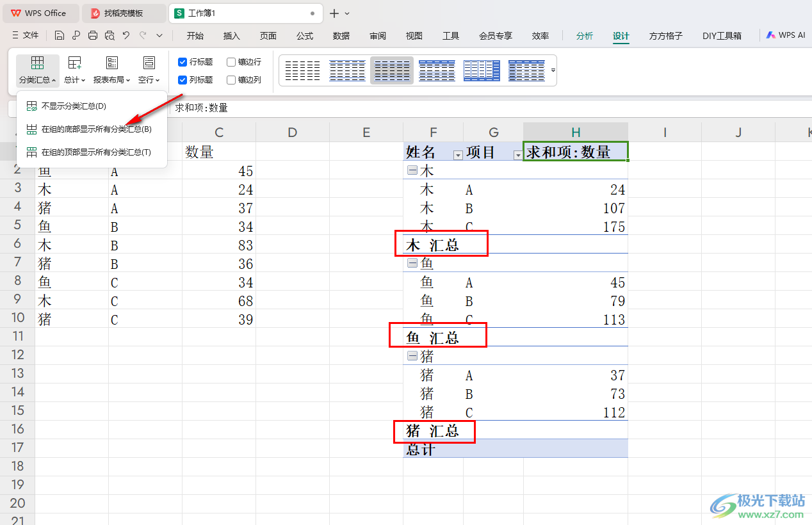The image size is (812, 525).
Task: Open the 报表布局 dropdown
Action: (112, 70)
